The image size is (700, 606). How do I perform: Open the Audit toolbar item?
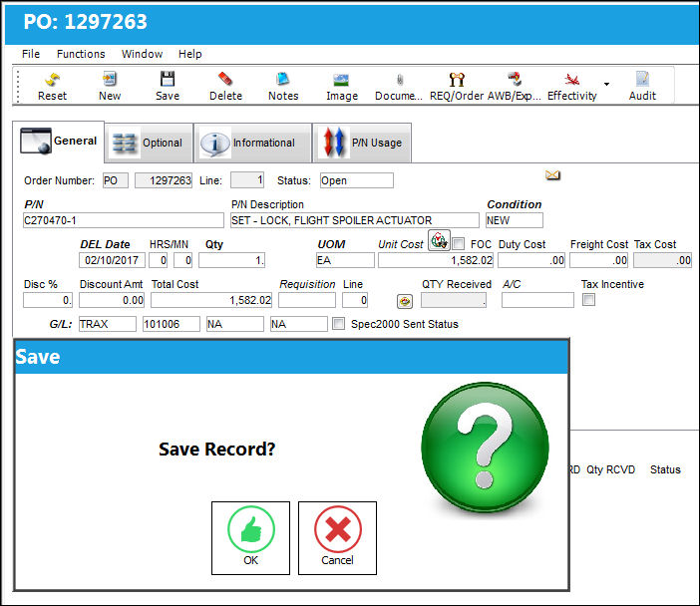click(x=642, y=87)
